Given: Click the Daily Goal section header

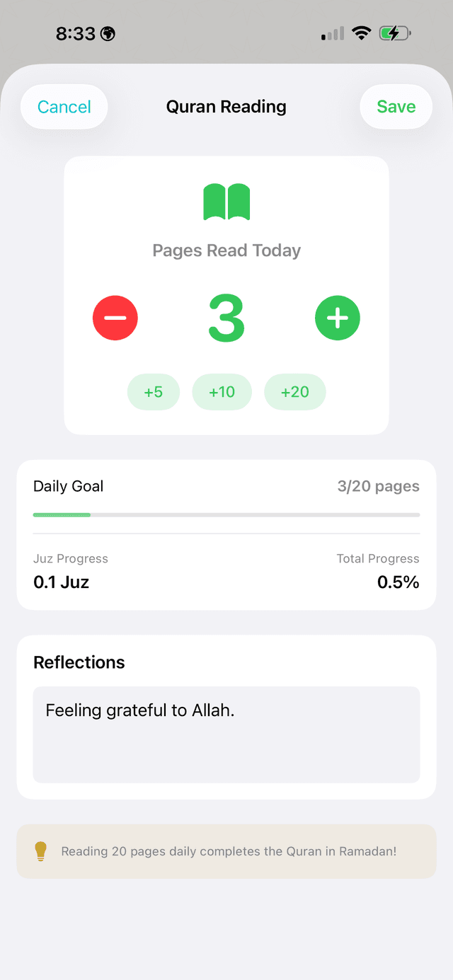Looking at the screenshot, I should click(x=68, y=486).
